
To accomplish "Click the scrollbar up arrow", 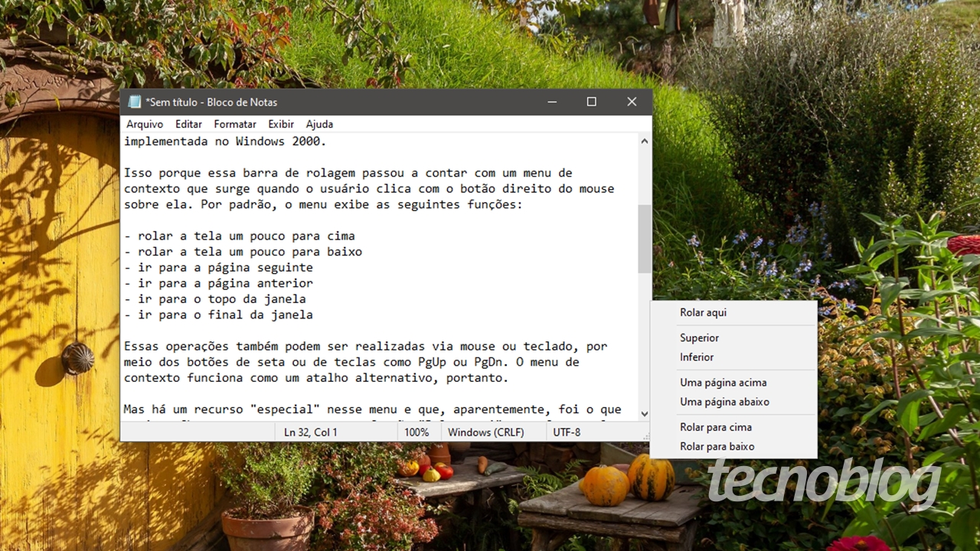I will tap(644, 141).
